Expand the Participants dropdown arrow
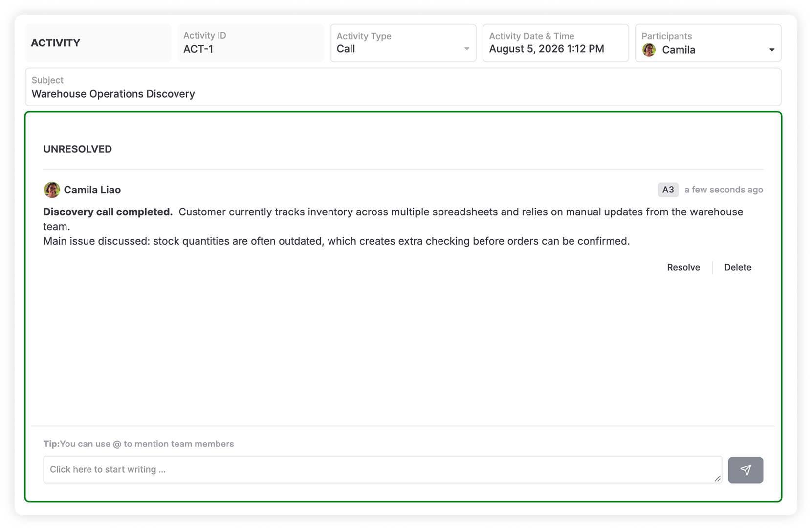The image size is (812, 530). click(771, 50)
